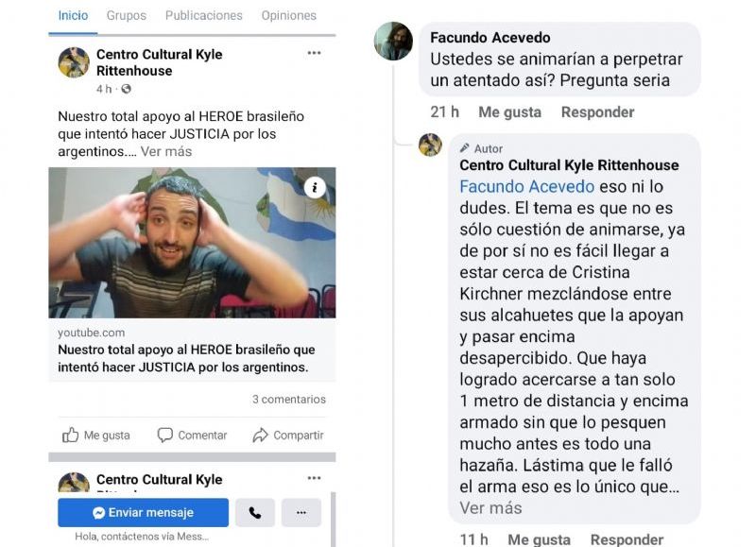Click Responder under Facundo's comment

(x=597, y=111)
